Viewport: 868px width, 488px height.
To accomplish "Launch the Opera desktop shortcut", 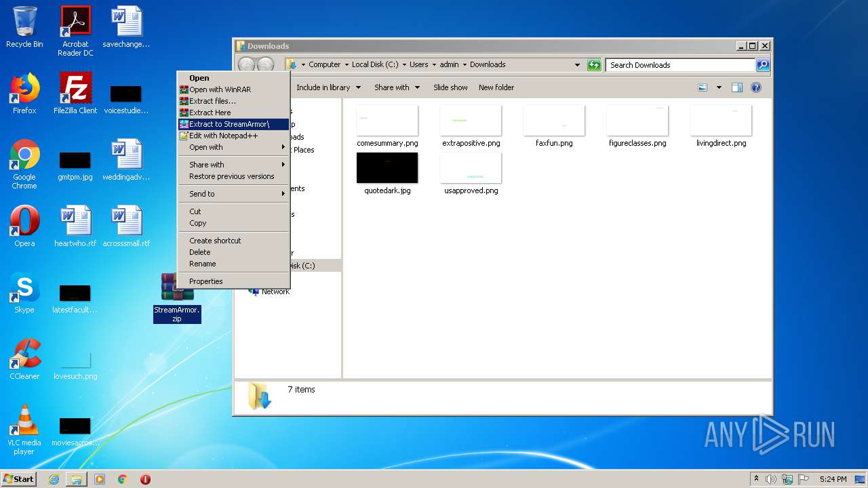I will click(24, 226).
